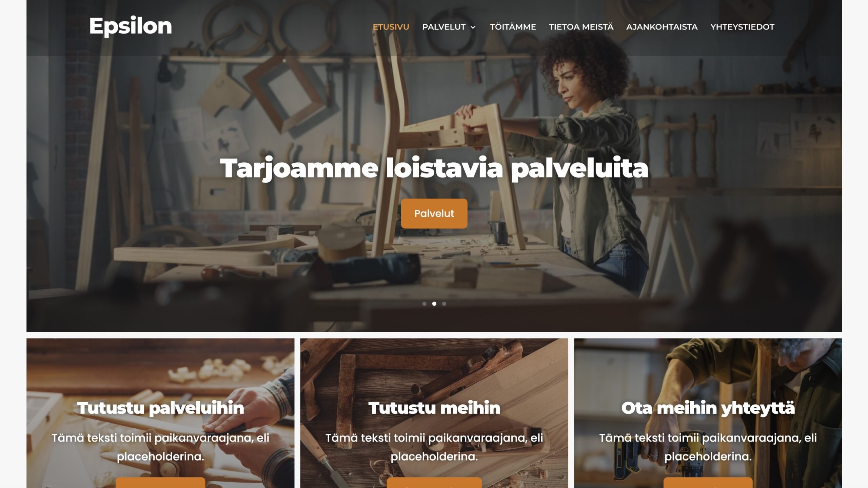Click orange button under Tutustu palveluihin

[160, 483]
